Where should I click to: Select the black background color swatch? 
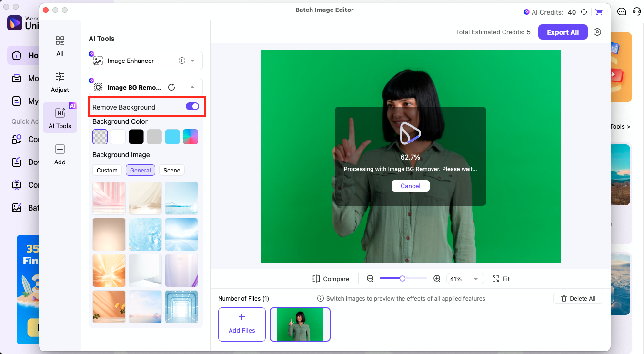(136, 137)
